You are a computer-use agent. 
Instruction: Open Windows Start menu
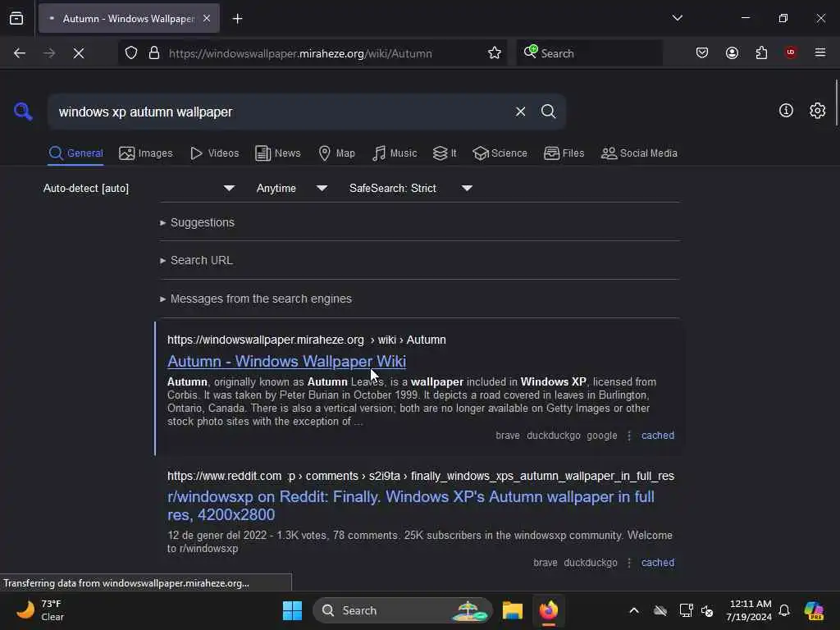pyautogui.click(x=293, y=610)
